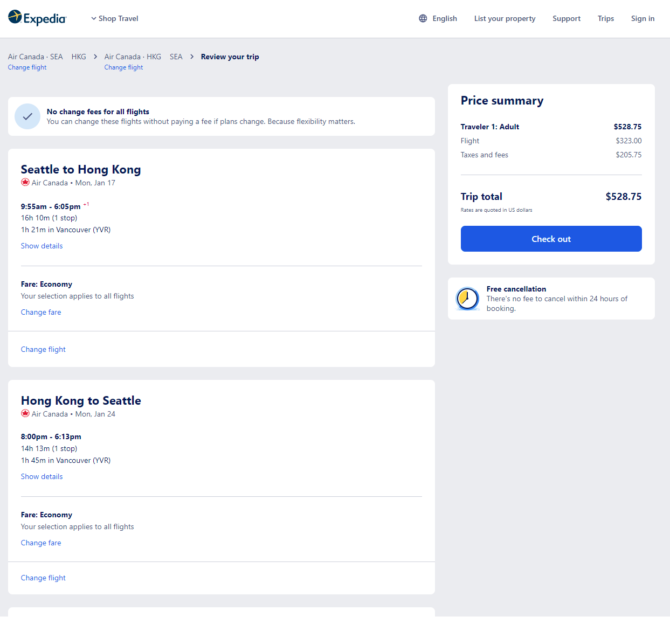Change flight in Hong Kong to Seattle card

point(43,578)
